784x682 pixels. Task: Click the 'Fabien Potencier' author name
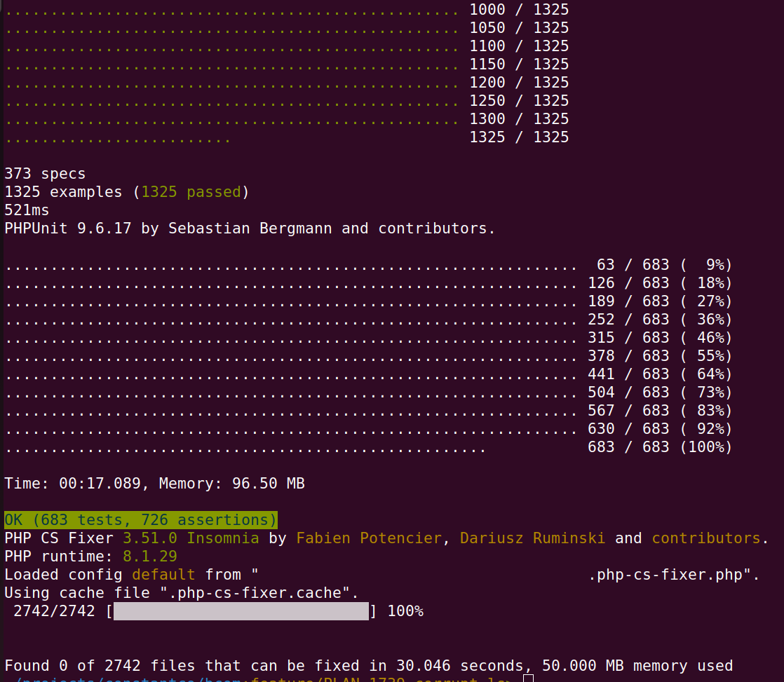click(369, 538)
